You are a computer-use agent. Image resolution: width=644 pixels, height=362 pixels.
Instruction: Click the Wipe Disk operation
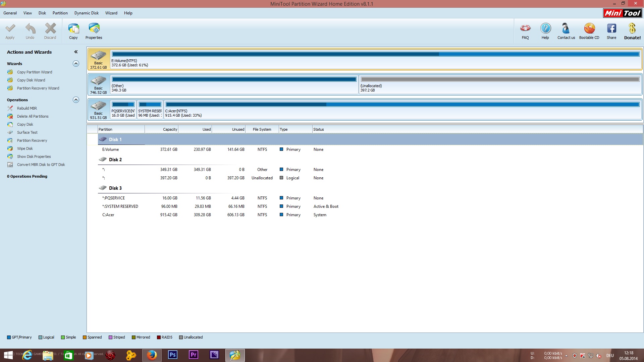25,148
